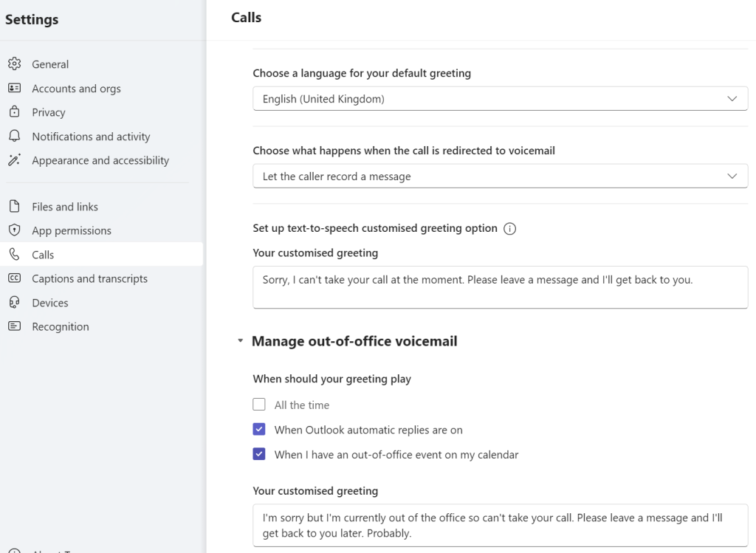Click 'Choose a language for your default greeting' label

point(362,73)
